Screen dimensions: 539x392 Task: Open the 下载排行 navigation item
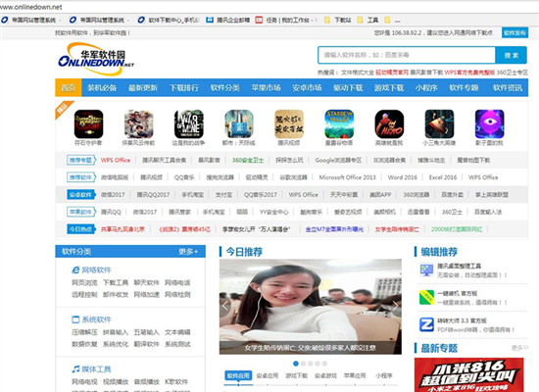coord(184,87)
